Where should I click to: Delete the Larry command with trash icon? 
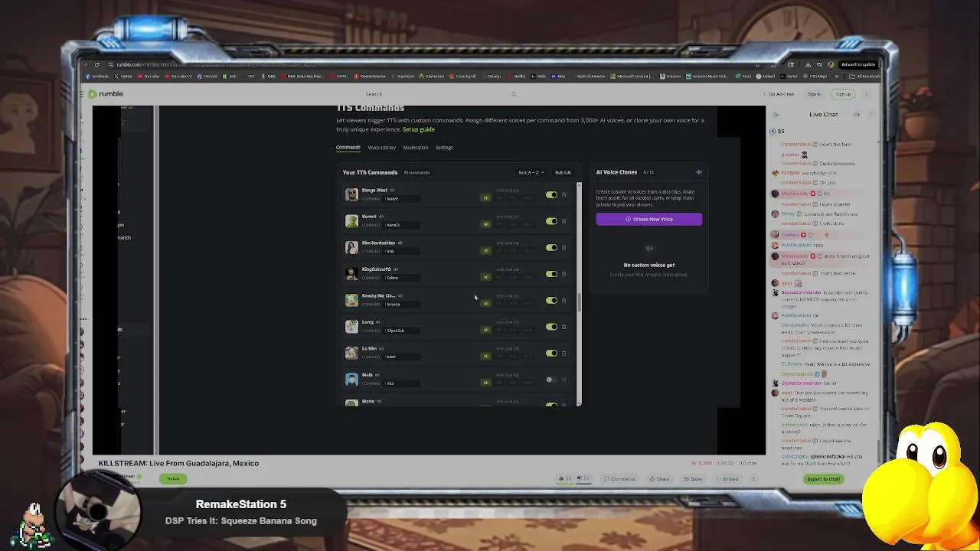(x=564, y=327)
